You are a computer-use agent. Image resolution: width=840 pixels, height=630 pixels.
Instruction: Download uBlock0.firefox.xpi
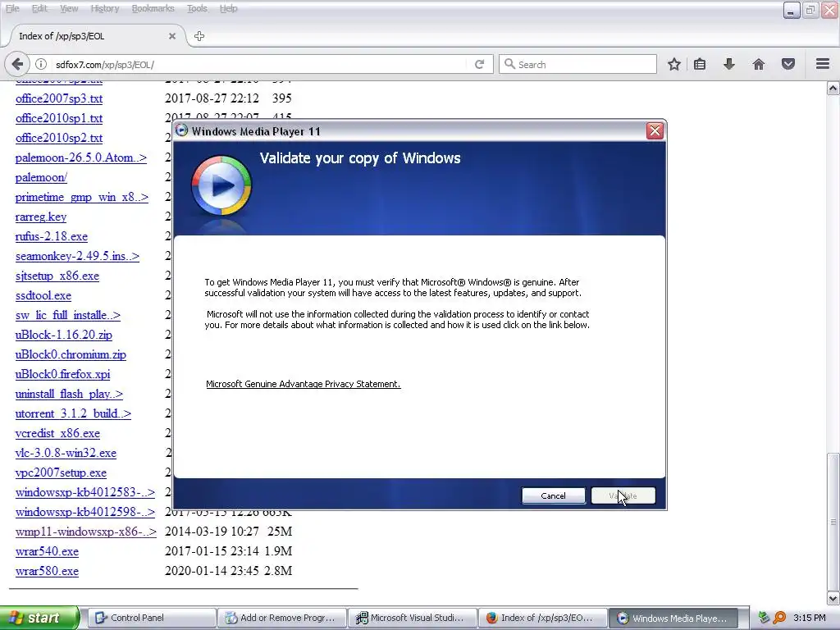62,374
